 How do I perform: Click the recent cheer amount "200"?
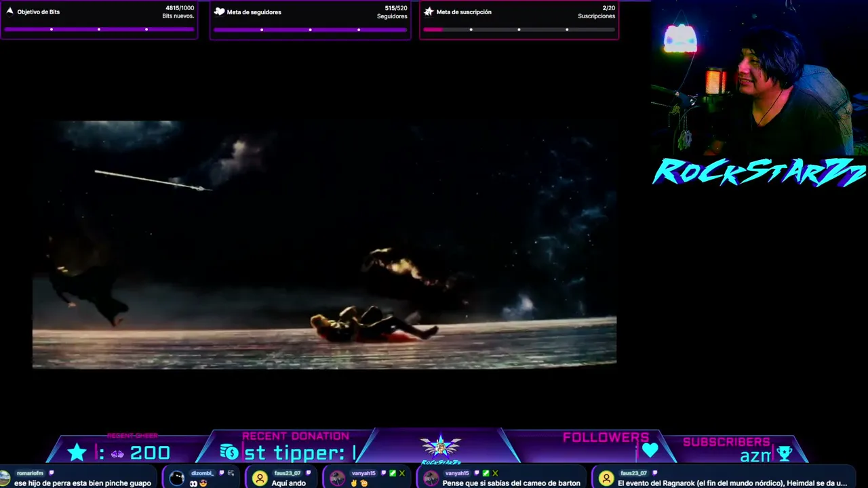(150, 453)
